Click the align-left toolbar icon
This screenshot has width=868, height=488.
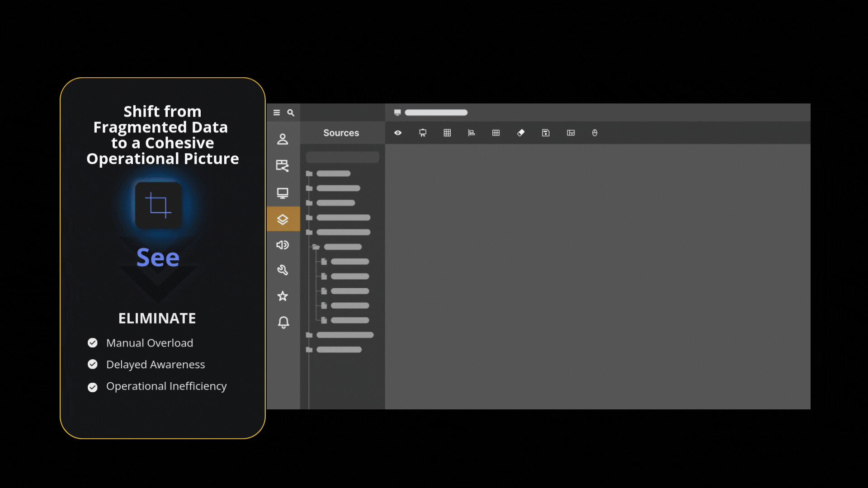click(472, 133)
